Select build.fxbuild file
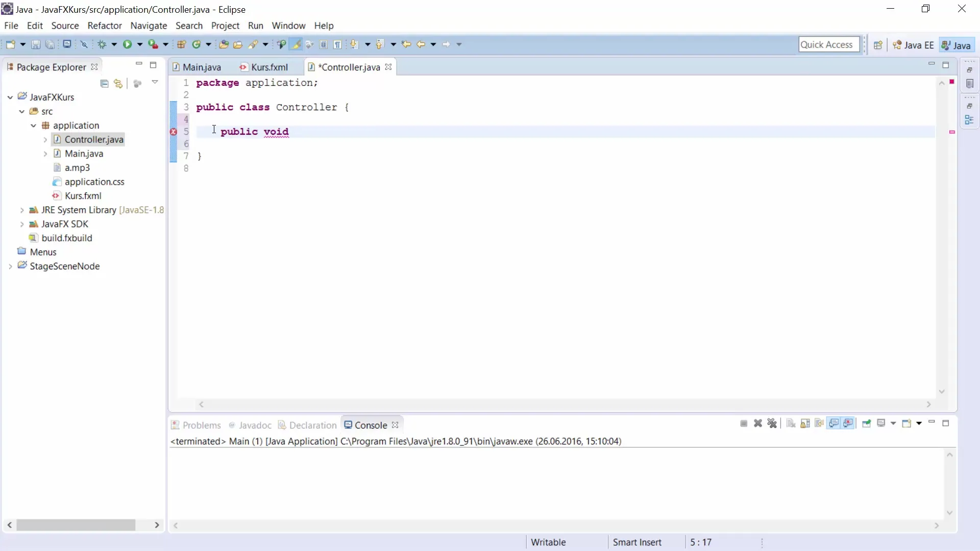Screen dimensions: 980x551 point(66,238)
